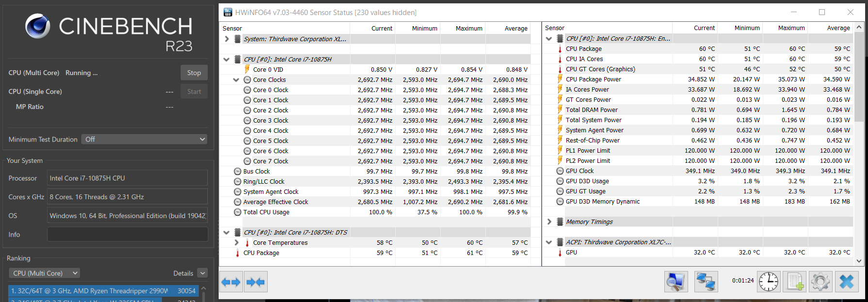Click the clock icon beside GPU Clock
This screenshot has width=868, height=302.
click(x=560, y=171)
